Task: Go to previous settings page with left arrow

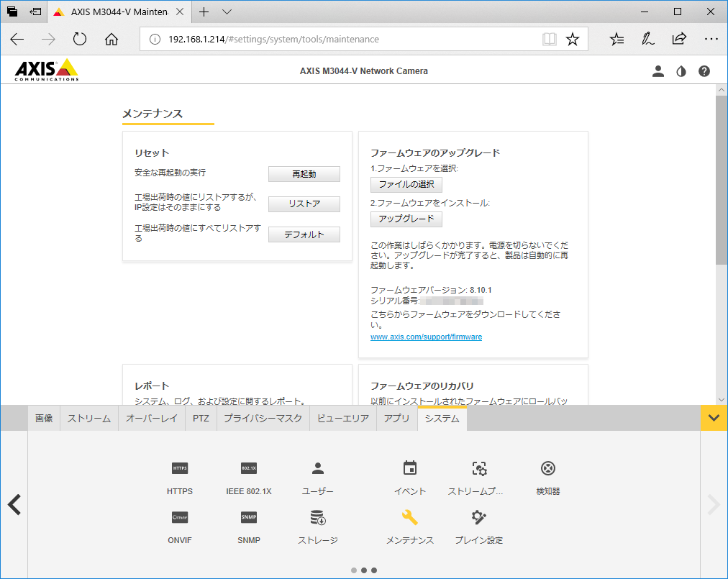Action: (14, 505)
